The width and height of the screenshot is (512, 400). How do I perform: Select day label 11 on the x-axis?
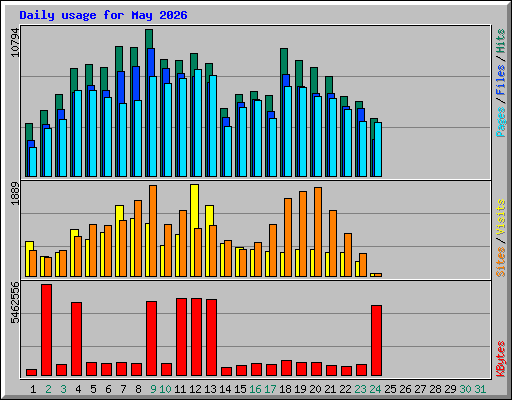pyautogui.click(x=180, y=389)
